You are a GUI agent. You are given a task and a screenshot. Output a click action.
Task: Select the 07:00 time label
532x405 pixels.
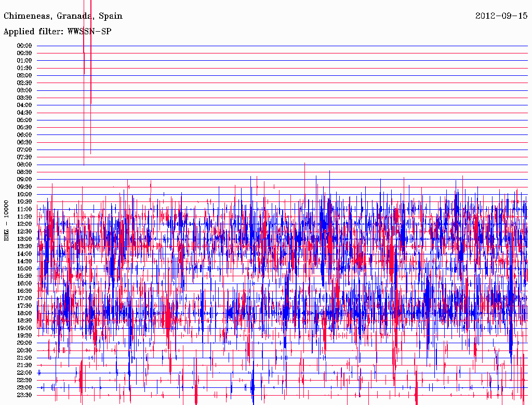[24, 150]
